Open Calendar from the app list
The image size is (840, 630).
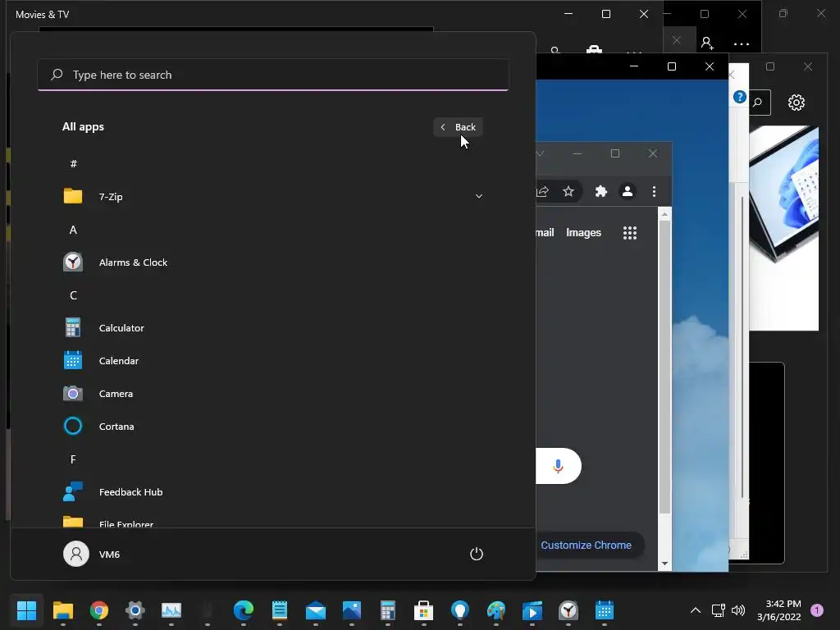(273, 361)
